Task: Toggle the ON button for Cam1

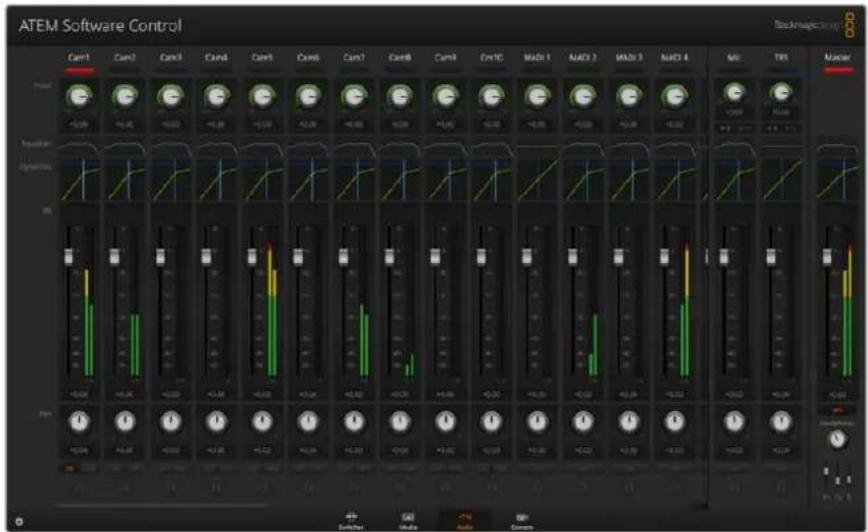Action: coord(70,468)
